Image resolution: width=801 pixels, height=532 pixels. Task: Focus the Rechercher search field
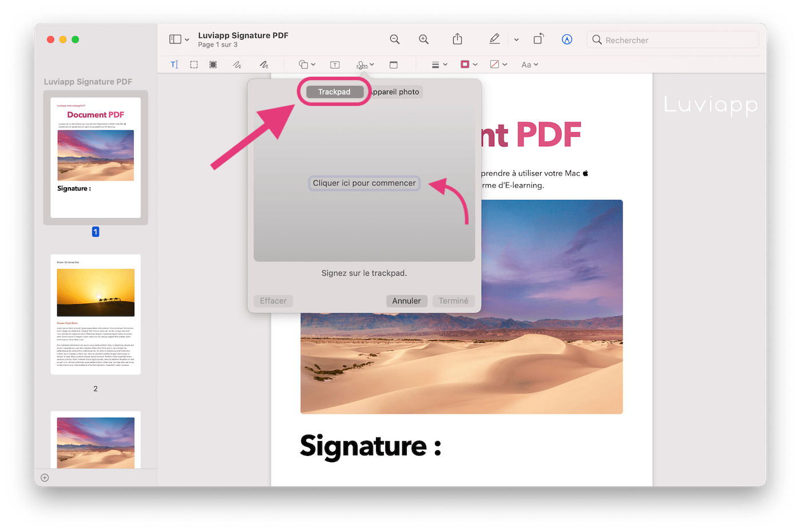[x=673, y=40]
